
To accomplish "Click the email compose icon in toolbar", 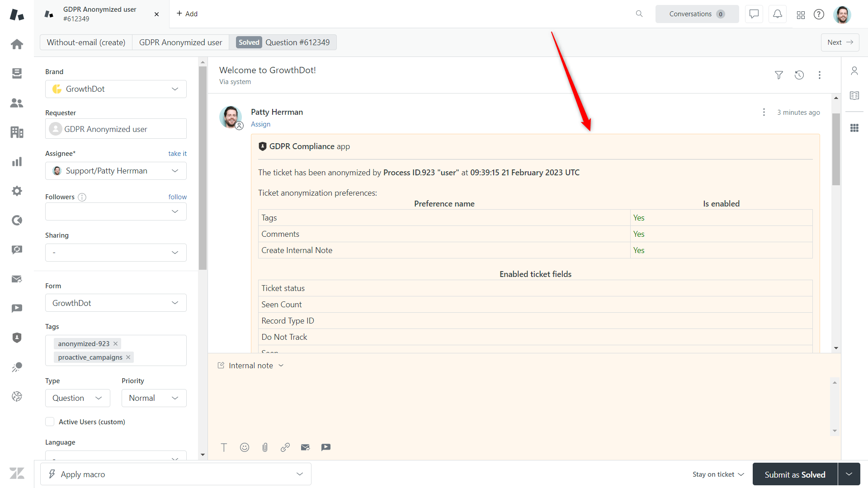I will tap(305, 447).
